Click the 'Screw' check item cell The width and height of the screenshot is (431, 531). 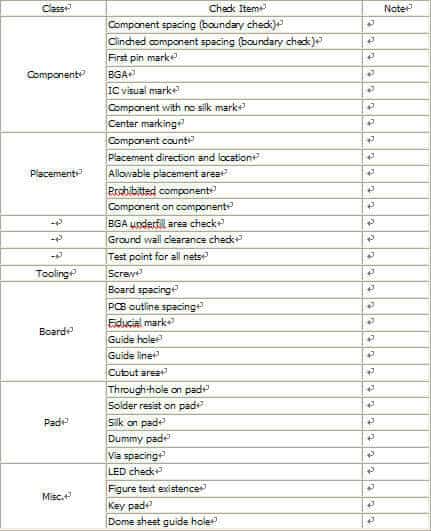(234, 273)
